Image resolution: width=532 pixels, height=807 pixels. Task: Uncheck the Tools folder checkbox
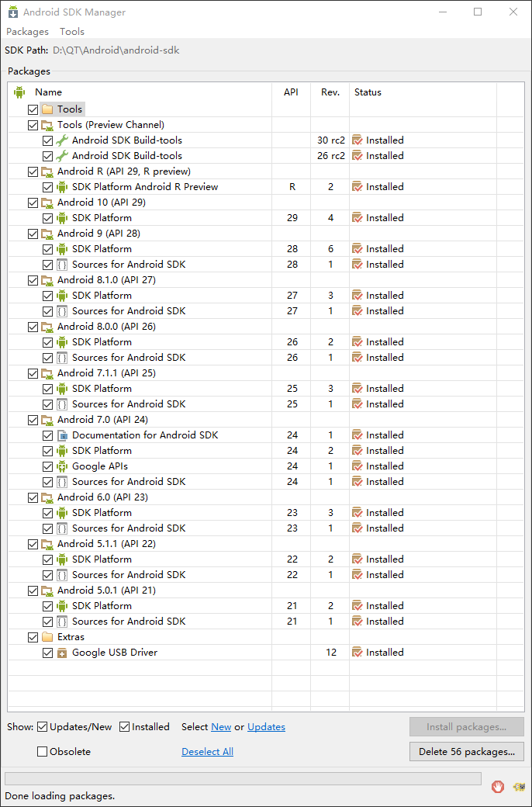click(x=33, y=109)
